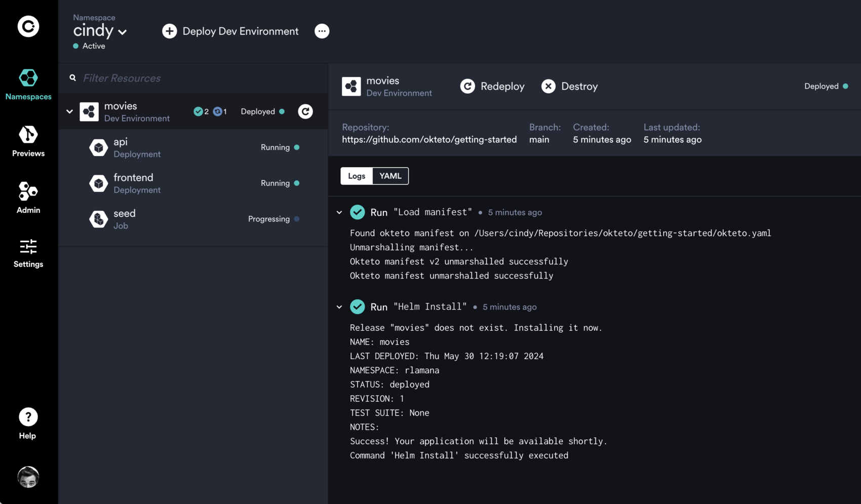Open your profile via the avatar
This screenshot has height=504, width=861.
pos(28,477)
